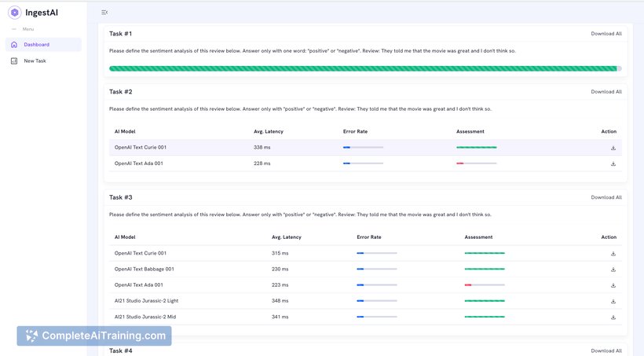
Task: Select OpenAI Text Curie 001 in Task #2
Action: pyautogui.click(x=141, y=147)
